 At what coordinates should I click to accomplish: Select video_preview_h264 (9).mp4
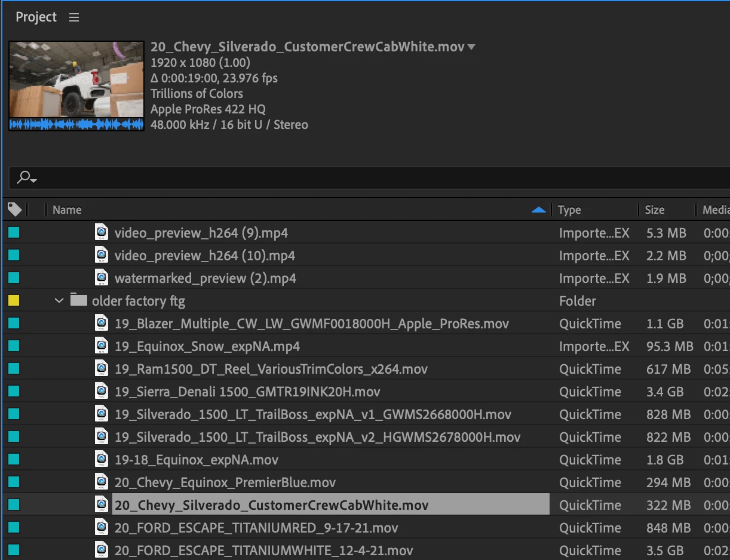201,233
